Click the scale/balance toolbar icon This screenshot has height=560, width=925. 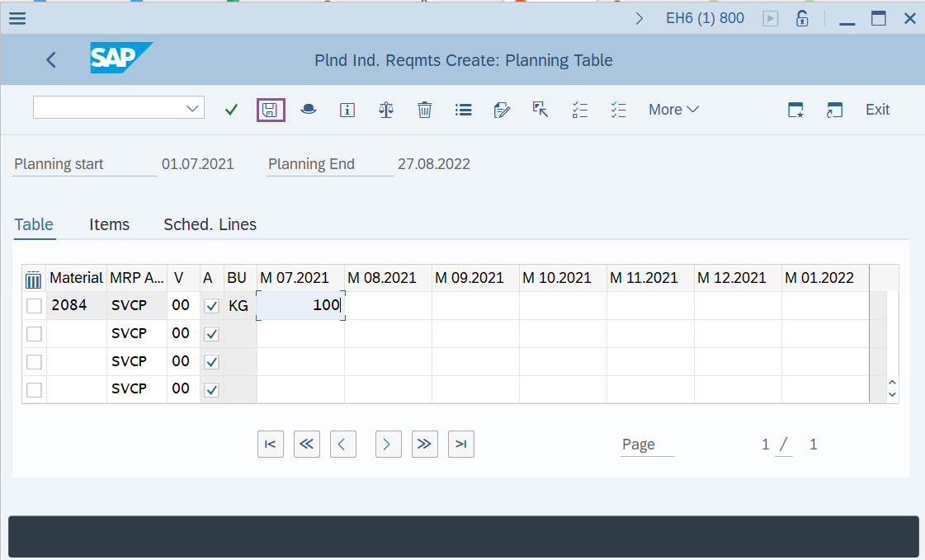385,109
